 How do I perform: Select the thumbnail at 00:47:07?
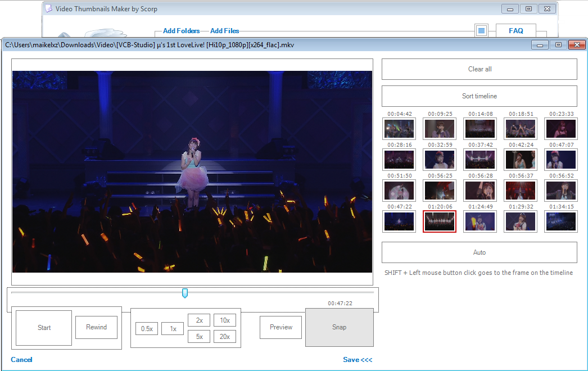(x=562, y=160)
